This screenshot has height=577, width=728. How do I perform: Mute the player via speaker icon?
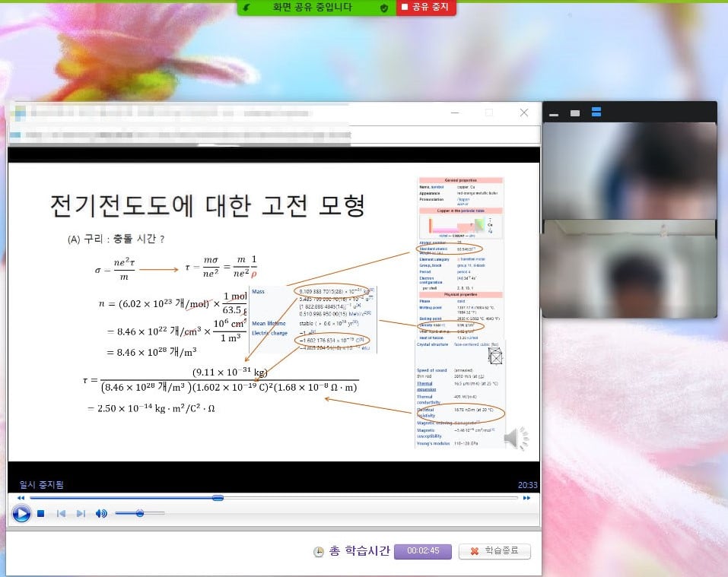click(x=101, y=514)
